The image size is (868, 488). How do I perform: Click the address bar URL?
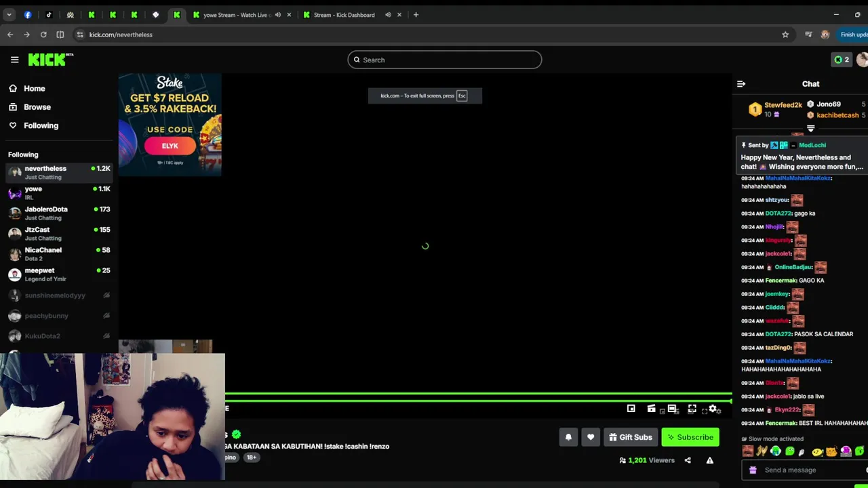(x=121, y=35)
